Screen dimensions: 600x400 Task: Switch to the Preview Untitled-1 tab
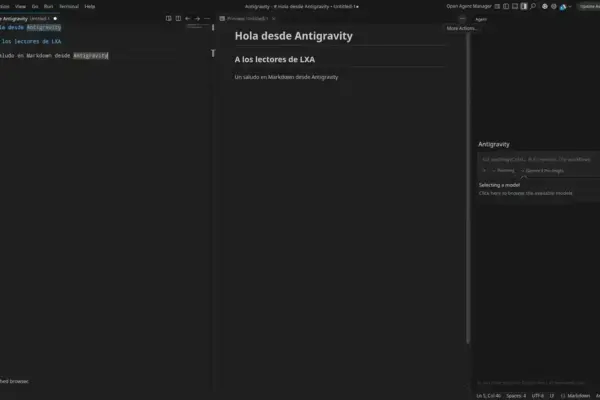coord(246,18)
